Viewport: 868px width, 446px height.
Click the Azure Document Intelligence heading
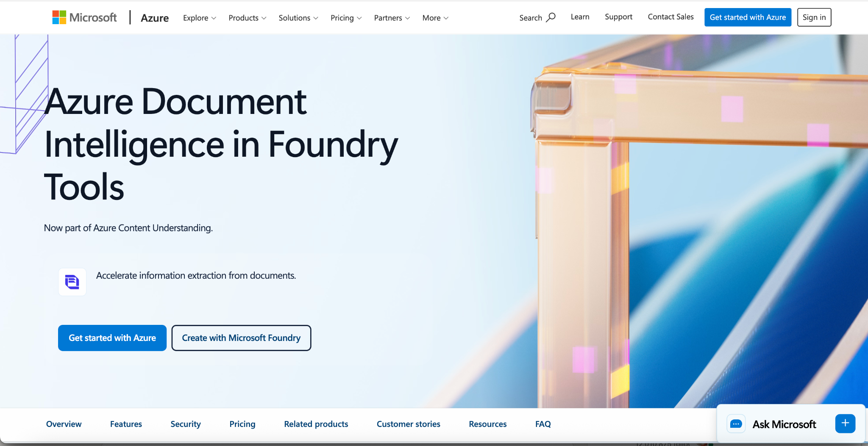221,144
